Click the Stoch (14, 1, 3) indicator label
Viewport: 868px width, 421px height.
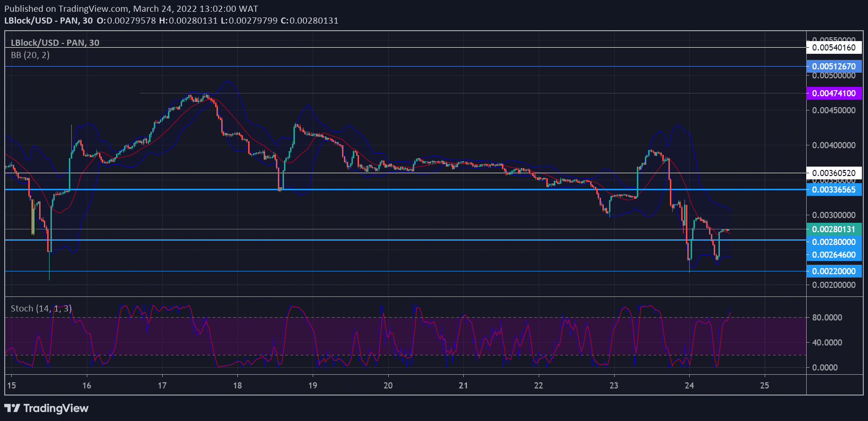41,309
